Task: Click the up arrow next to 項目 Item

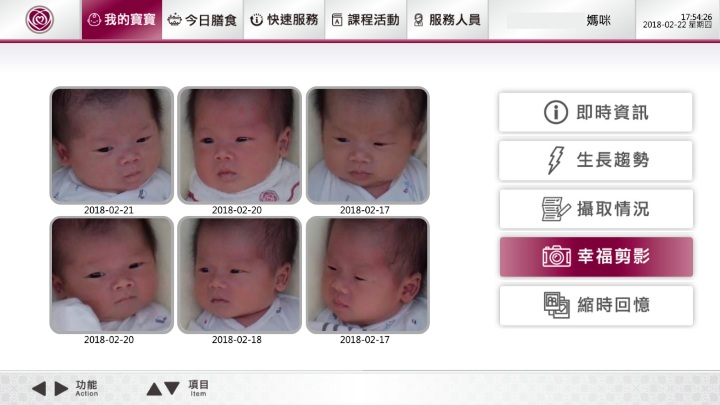Action: click(154, 389)
